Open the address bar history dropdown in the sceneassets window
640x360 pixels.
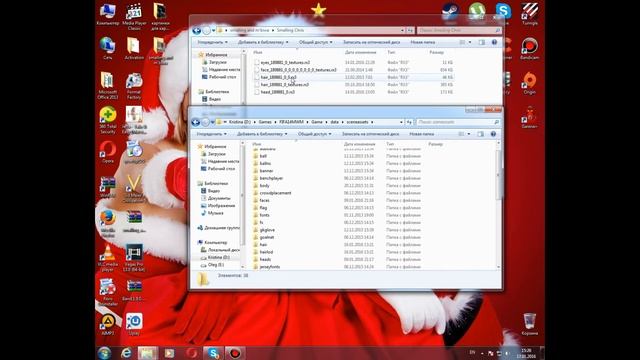click(x=401, y=122)
